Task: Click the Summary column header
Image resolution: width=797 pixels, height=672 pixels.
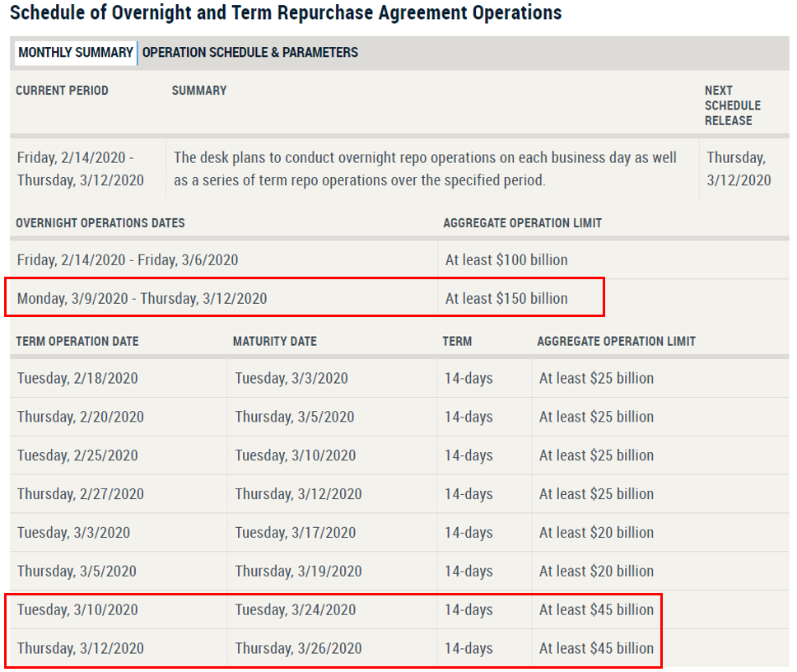Action: pyautogui.click(x=199, y=91)
